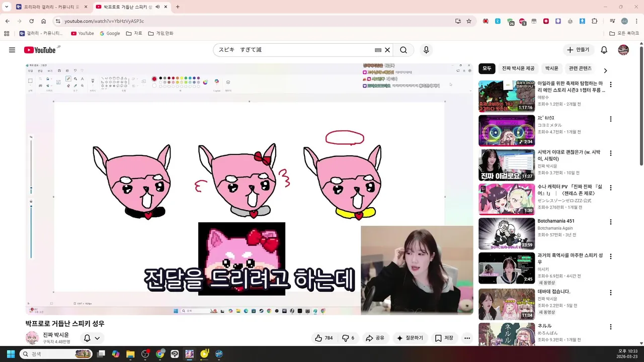Viewport: 644px width, 362px height.
Task: Share video with 공유 button
Action: point(375,338)
